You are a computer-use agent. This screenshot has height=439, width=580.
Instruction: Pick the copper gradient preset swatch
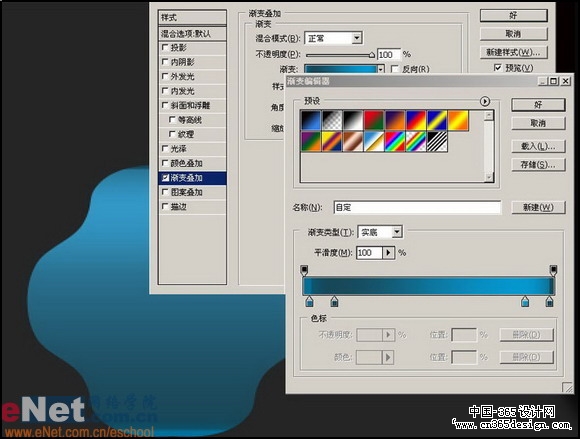pos(353,141)
